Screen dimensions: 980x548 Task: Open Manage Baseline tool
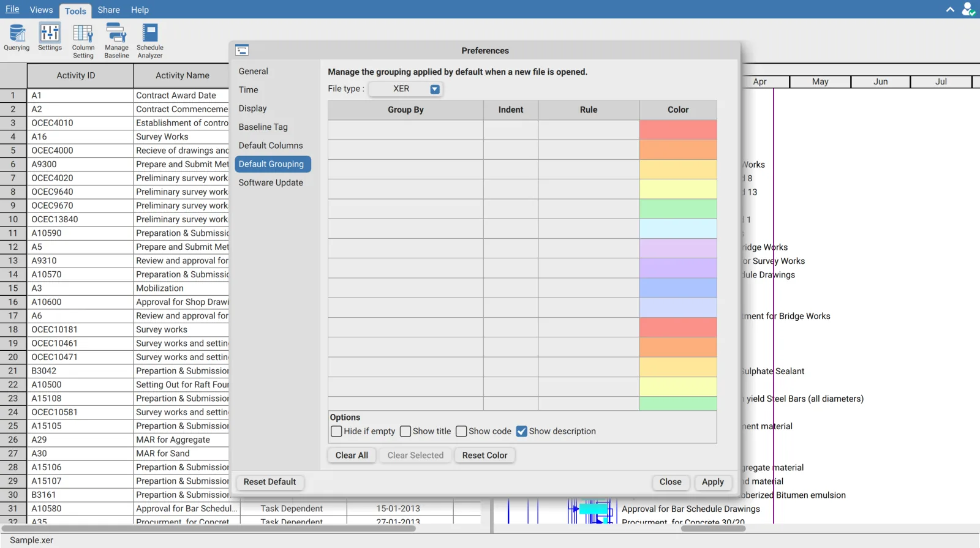pyautogui.click(x=116, y=41)
